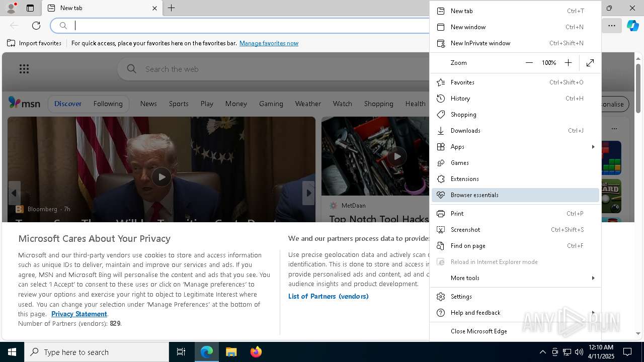Viewport: 644px width, 362px height.
Task: Open the Health category
Action: coord(416,104)
